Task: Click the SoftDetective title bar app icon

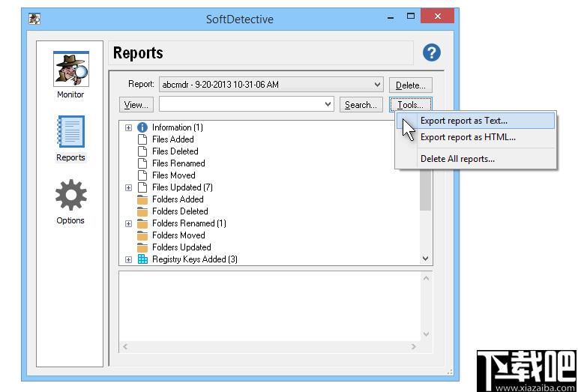Action: (x=34, y=19)
